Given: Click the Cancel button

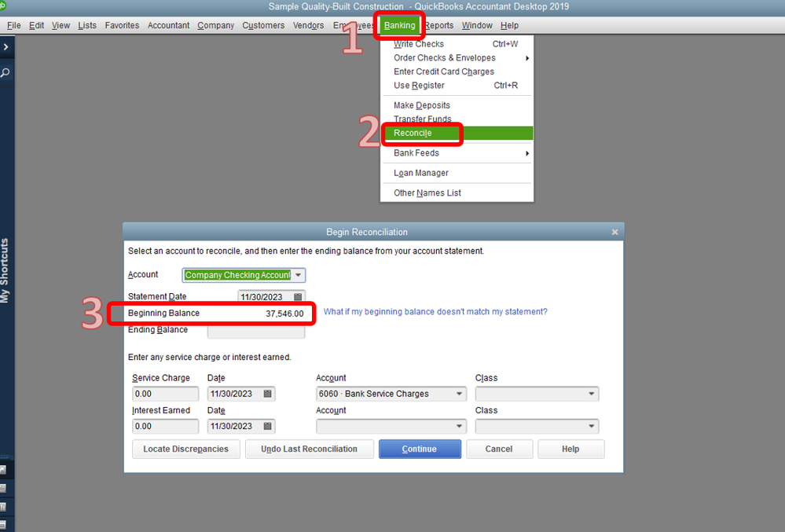Looking at the screenshot, I should click(x=499, y=449).
